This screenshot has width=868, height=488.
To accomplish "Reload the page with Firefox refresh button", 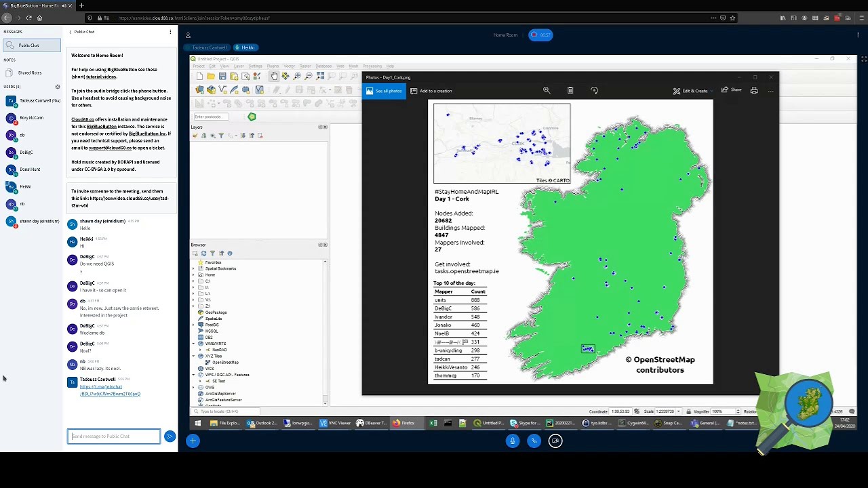I will [28, 18].
